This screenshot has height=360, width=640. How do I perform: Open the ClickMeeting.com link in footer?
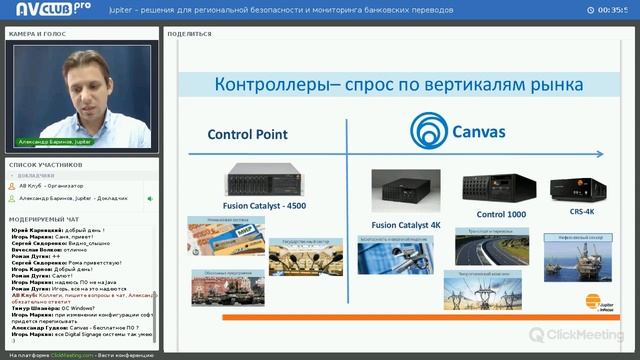pyautogui.click(x=72, y=356)
